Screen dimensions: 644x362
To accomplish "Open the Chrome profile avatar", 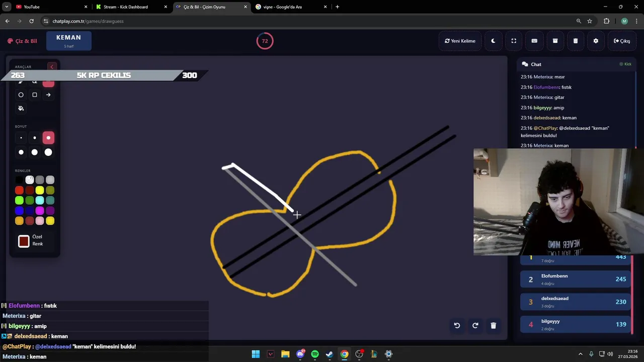I will (x=624, y=21).
